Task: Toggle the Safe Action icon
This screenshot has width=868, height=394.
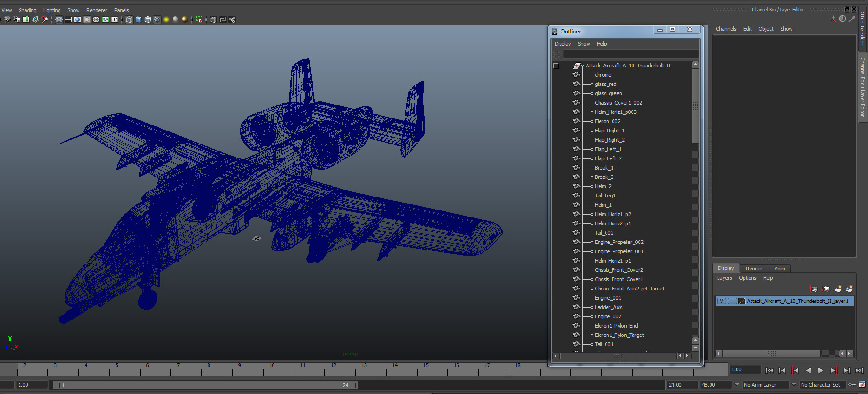Action: [105, 20]
